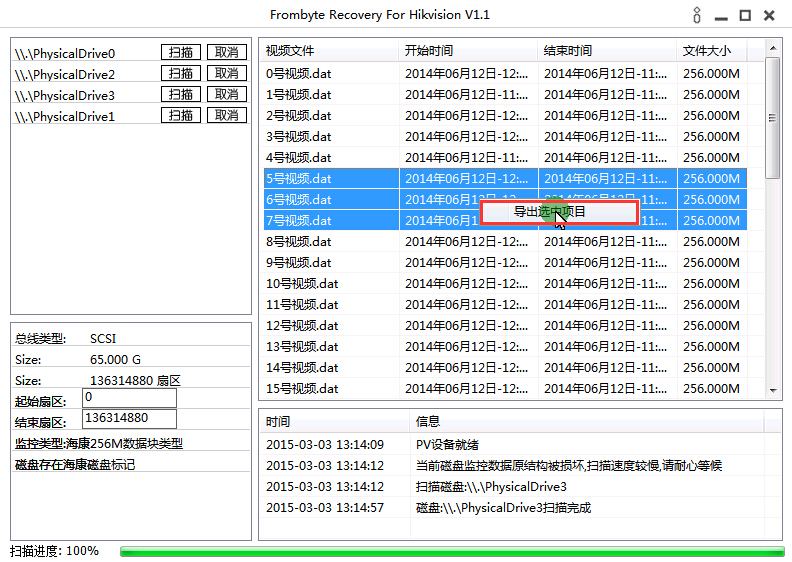792x562 pixels.
Task: Select \\.\PhysicalDrive1 in drive list
Action: (x=65, y=117)
